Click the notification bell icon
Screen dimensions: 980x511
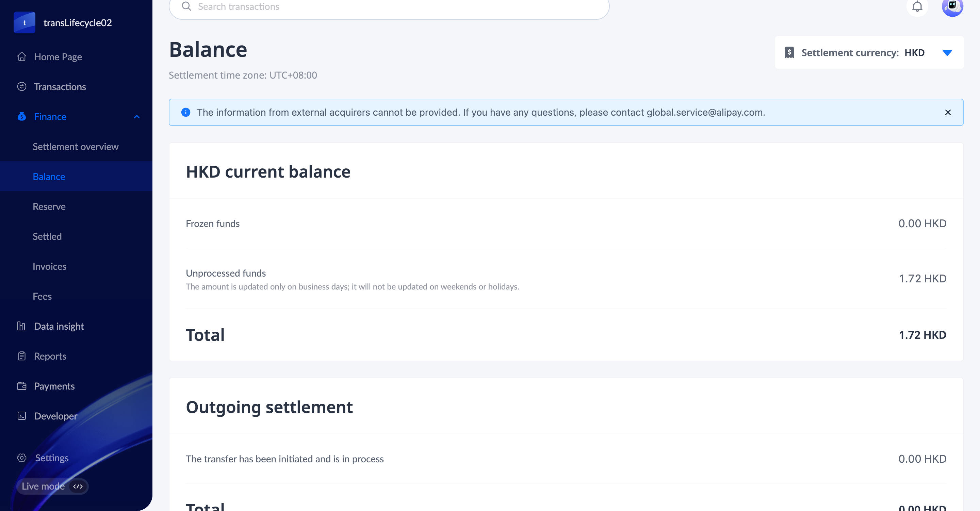click(x=917, y=6)
